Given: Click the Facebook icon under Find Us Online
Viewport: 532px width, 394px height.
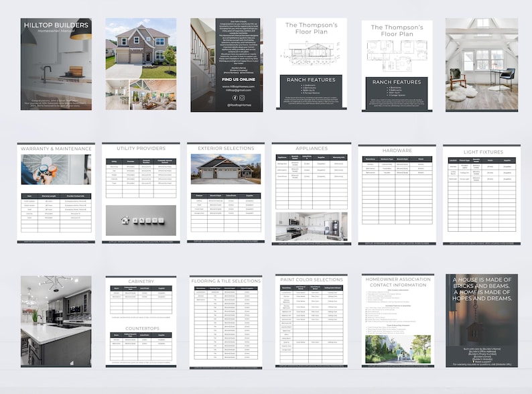Looking at the screenshot, I should pos(235,98).
